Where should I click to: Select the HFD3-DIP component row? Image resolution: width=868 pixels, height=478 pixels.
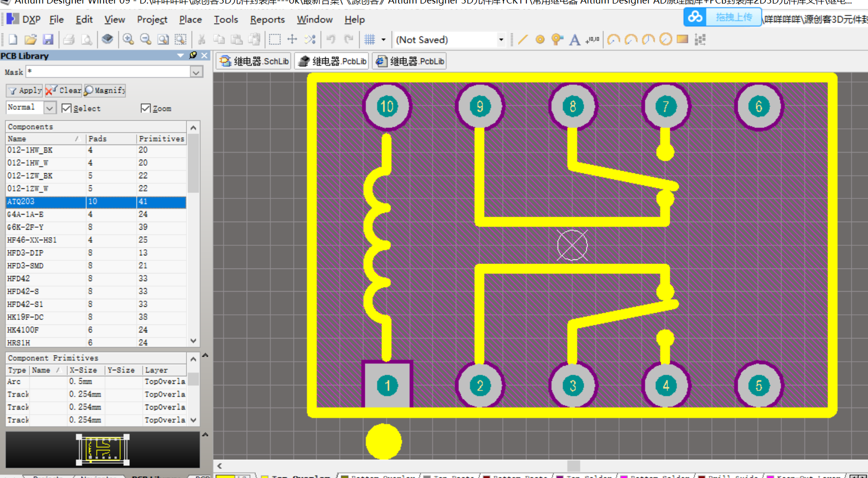click(96, 253)
